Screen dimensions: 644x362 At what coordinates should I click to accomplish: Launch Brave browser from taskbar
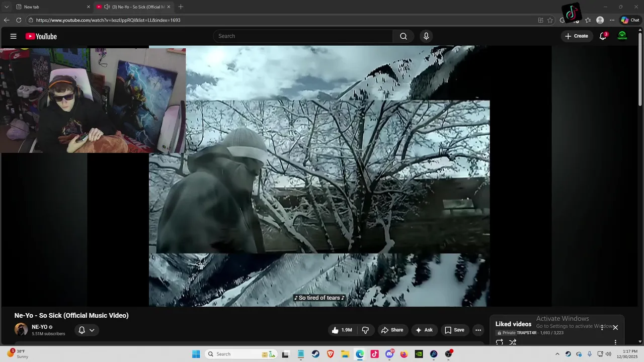[x=331, y=354]
